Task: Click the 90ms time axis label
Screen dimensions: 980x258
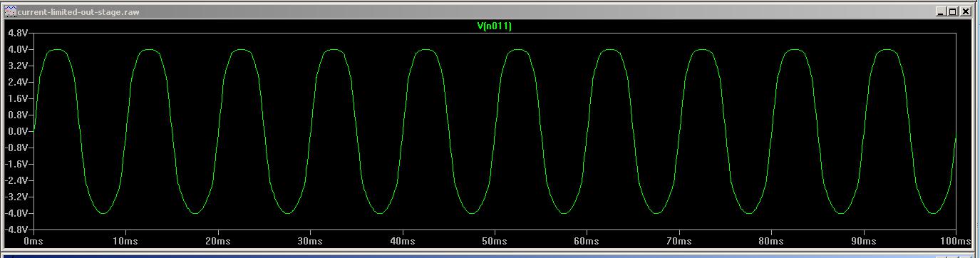Action: [x=864, y=242]
